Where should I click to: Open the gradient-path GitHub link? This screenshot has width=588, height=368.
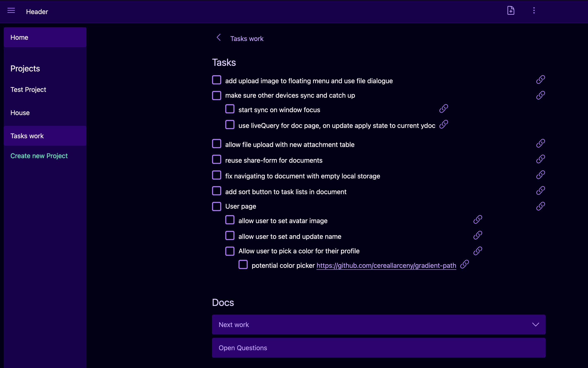click(386, 266)
